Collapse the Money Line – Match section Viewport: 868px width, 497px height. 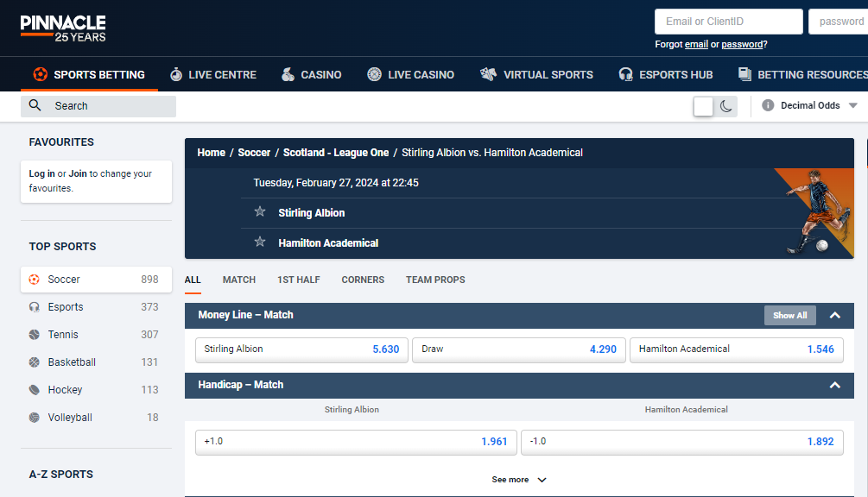tap(835, 315)
